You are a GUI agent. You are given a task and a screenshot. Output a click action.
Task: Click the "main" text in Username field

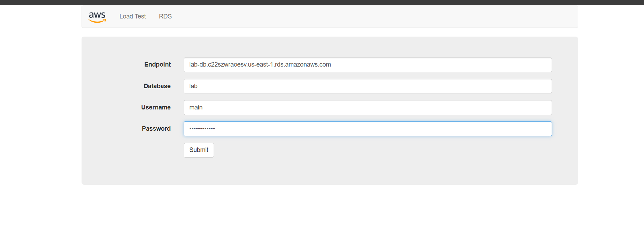tap(196, 107)
